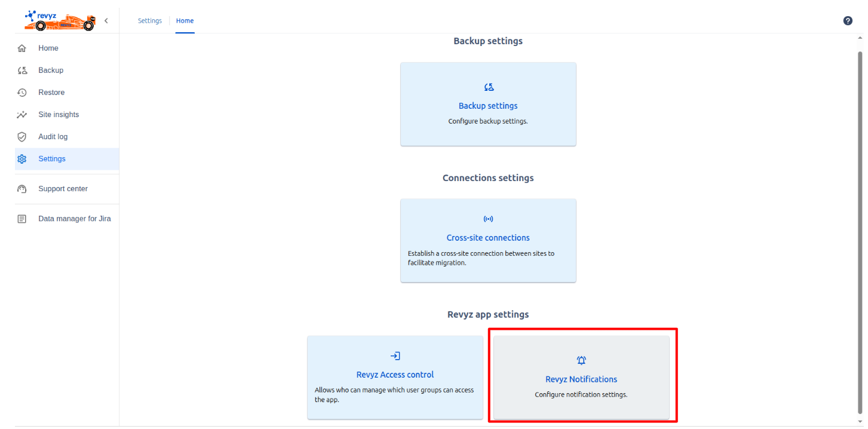Image resolution: width=868 pixels, height=429 pixels.
Task: Open Revyz Notifications title link
Action: [x=581, y=379]
